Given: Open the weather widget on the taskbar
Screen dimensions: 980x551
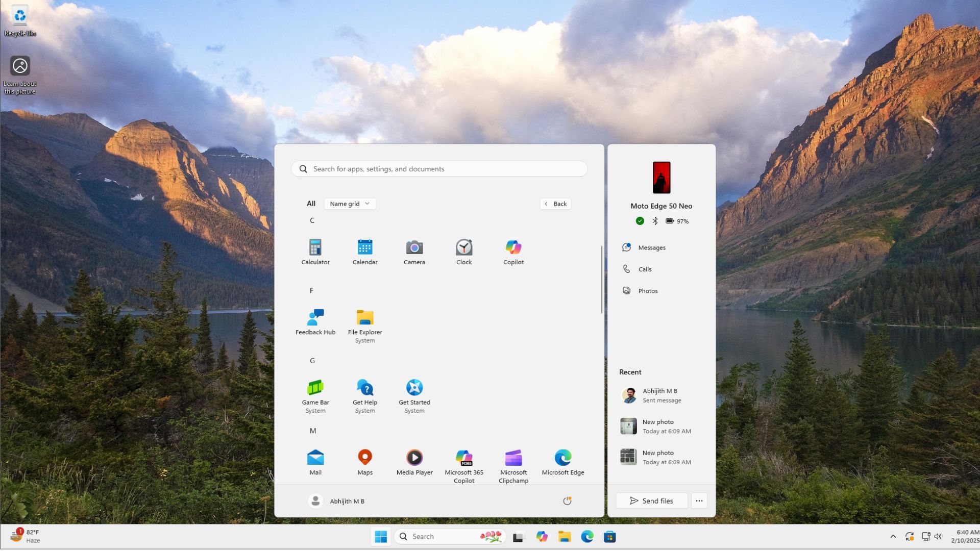Looking at the screenshot, I should 24,536.
